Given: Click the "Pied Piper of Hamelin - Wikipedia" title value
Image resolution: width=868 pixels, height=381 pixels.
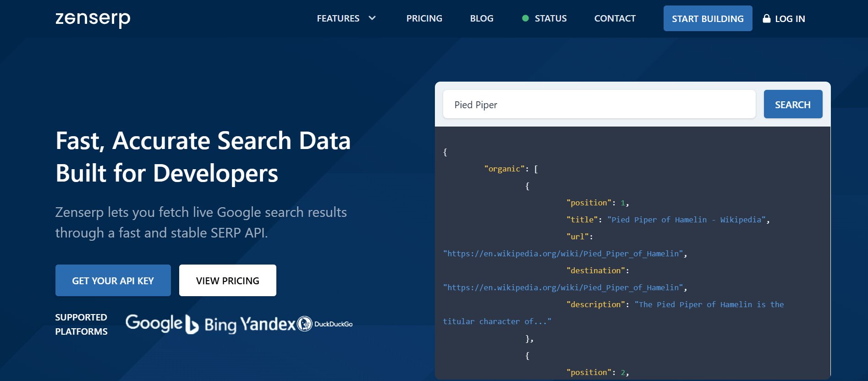Looking at the screenshot, I should [x=686, y=220].
